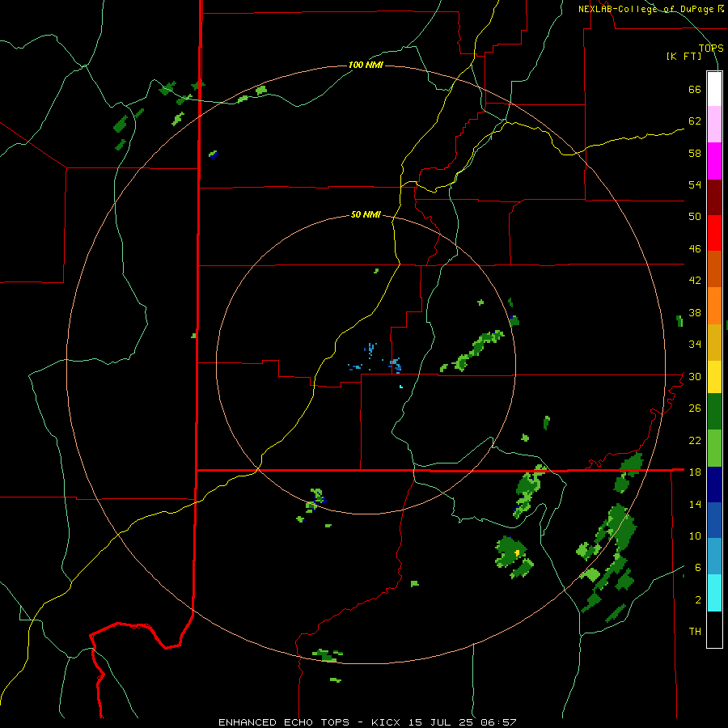Viewport: 728px width, 728px height.
Task: Click the NEXLAB-College of DuPage credit
Action: coord(653,9)
